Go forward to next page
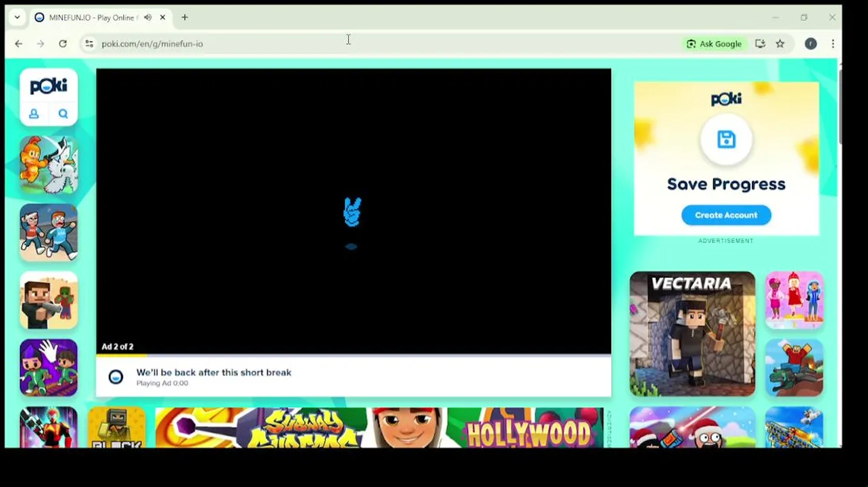The width and height of the screenshot is (868, 487). 41,44
